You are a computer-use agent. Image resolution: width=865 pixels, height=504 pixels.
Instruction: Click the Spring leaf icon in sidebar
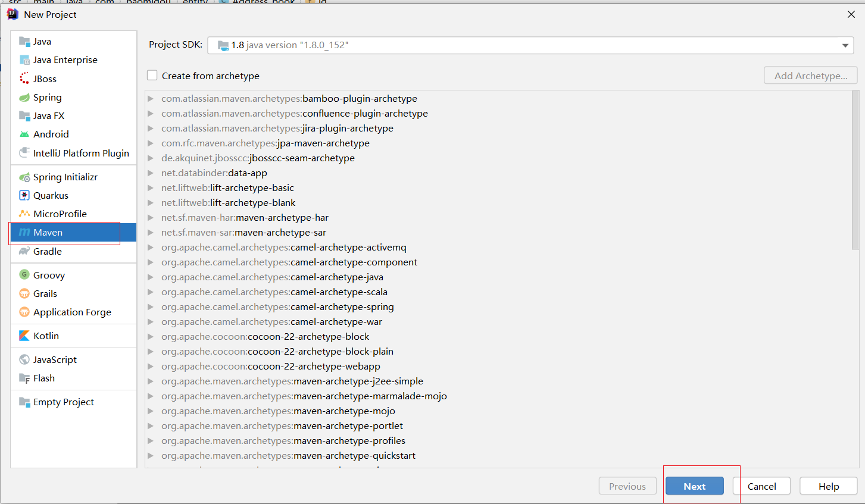coord(24,98)
